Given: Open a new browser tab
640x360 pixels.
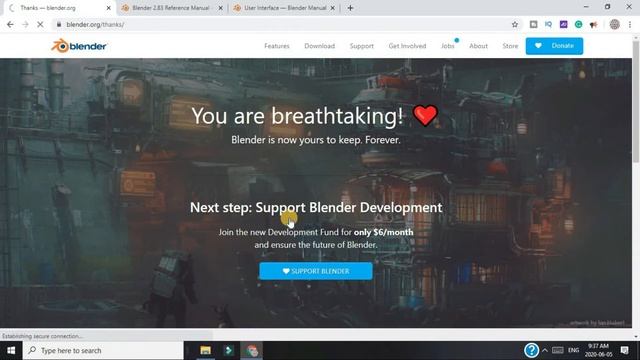Looking at the screenshot, I should [350, 8].
